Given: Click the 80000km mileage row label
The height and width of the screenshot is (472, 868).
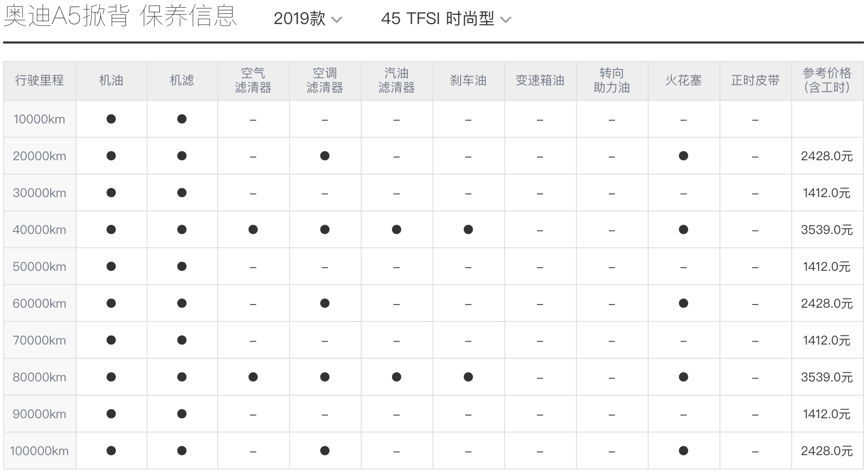Looking at the screenshot, I should (x=39, y=377).
